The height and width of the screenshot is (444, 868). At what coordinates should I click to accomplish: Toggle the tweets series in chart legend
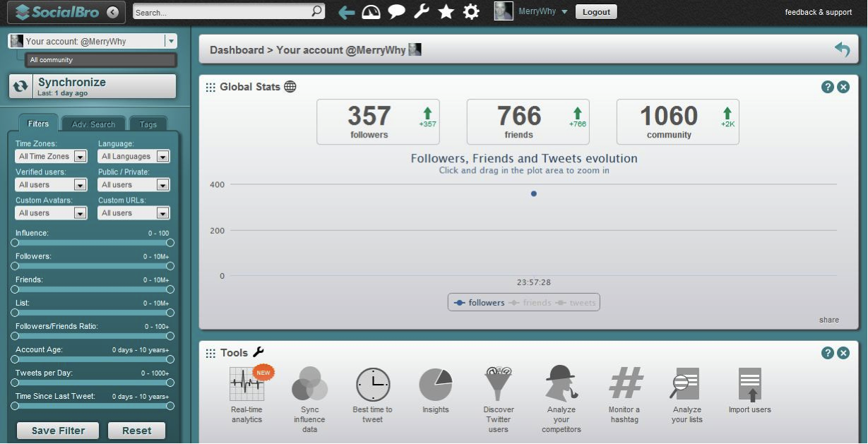576,303
